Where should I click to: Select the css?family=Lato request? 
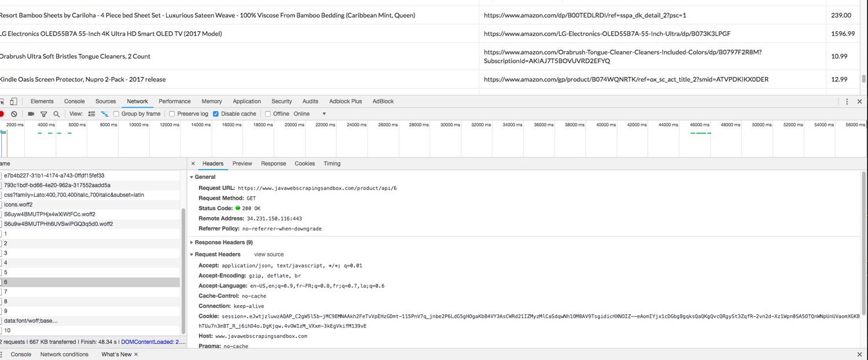coord(90,195)
